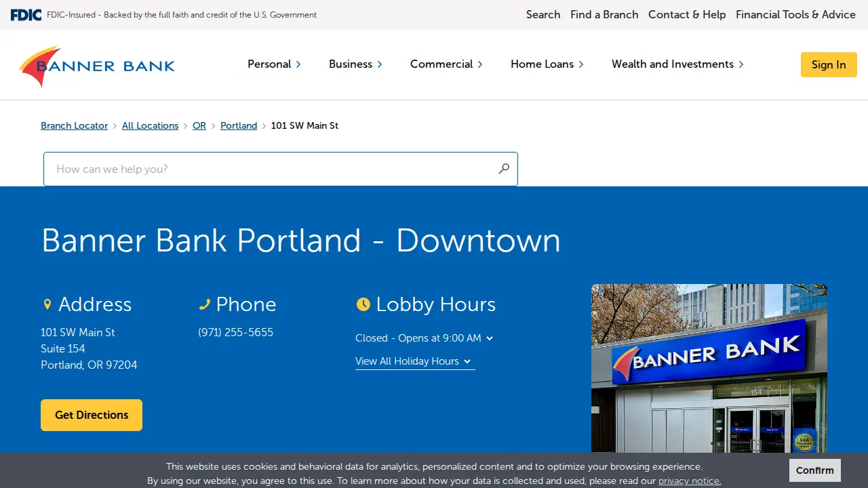Focus the 'How can we help you?' search field
This screenshot has width=868, height=488.
[281, 169]
